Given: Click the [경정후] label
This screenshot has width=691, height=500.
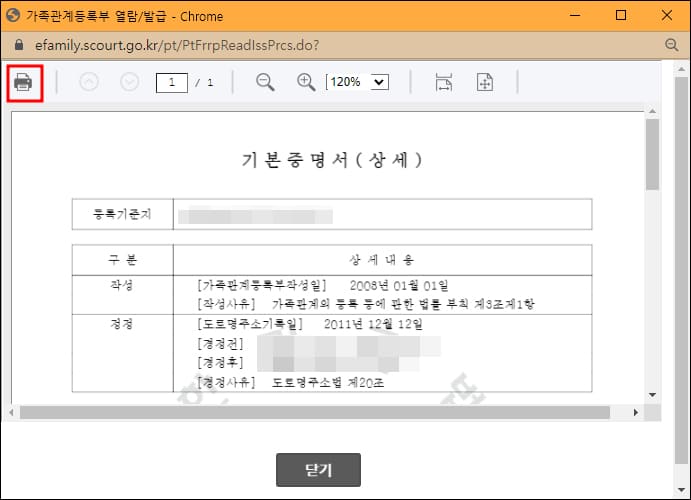Looking at the screenshot, I should [x=220, y=363].
